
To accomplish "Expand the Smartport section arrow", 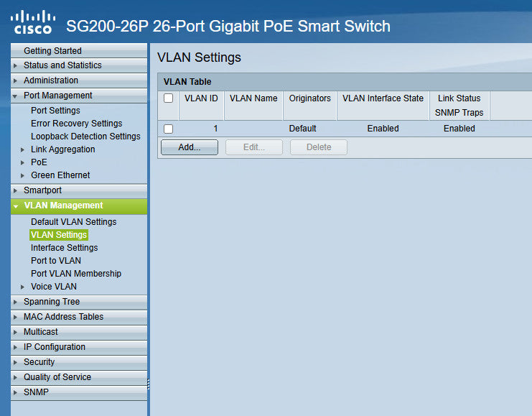I will coord(15,190).
